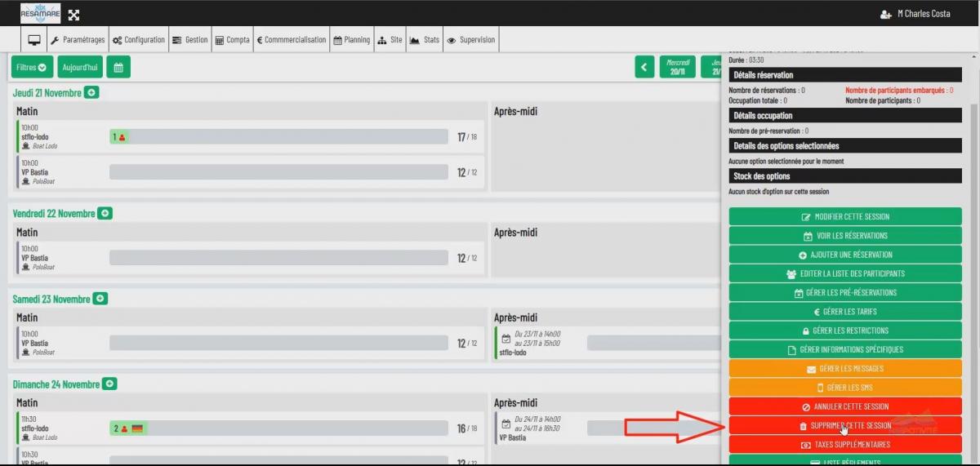980x466 pixels.
Task: Click Gérer les tarifs button
Action: pos(845,312)
